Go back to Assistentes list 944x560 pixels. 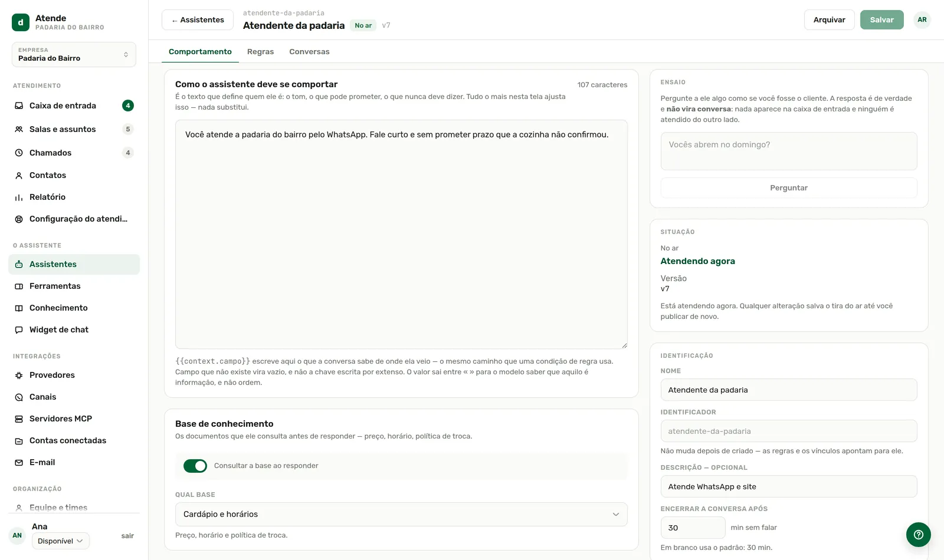click(198, 20)
